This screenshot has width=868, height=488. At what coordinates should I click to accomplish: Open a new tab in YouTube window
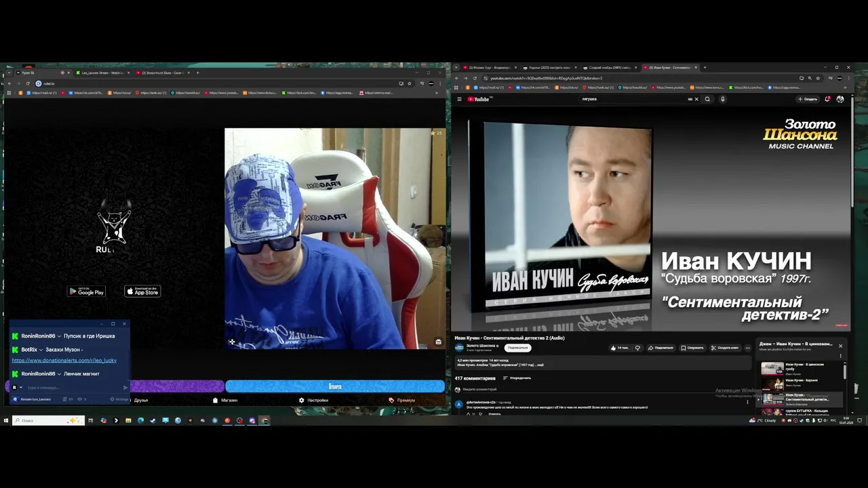click(x=705, y=68)
